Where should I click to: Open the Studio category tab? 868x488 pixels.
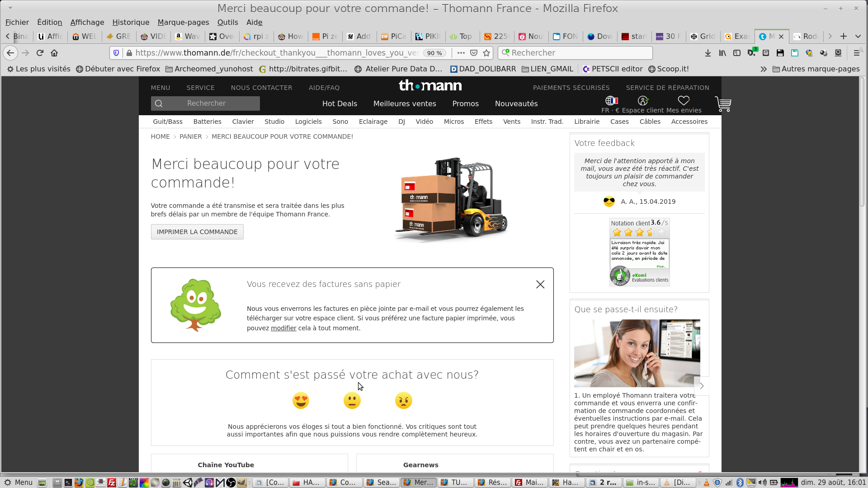point(274,122)
